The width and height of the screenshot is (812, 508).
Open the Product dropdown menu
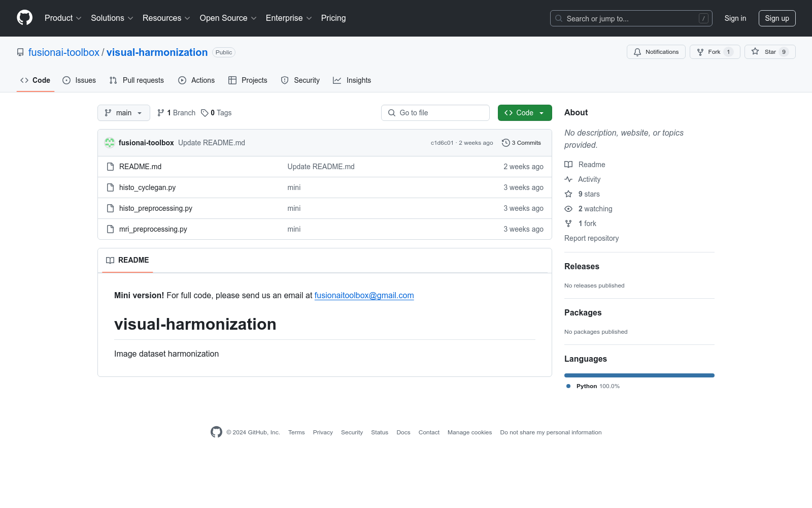click(x=63, y=18)
